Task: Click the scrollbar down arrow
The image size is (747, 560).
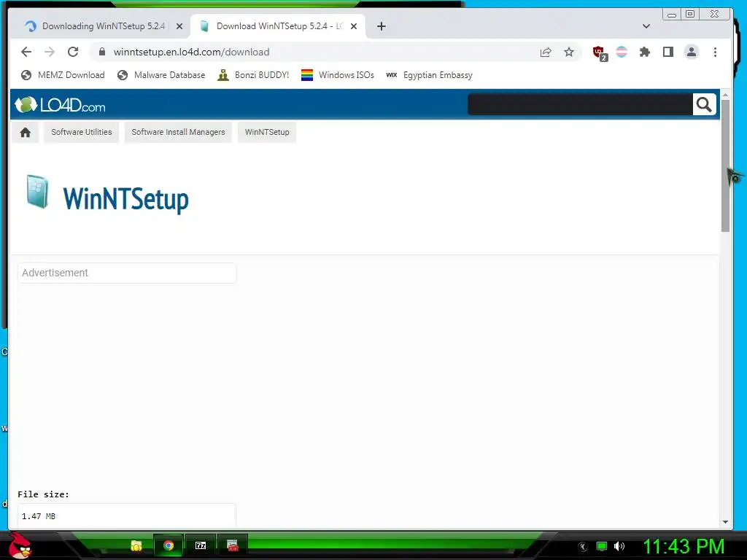Action: [725, 522]
